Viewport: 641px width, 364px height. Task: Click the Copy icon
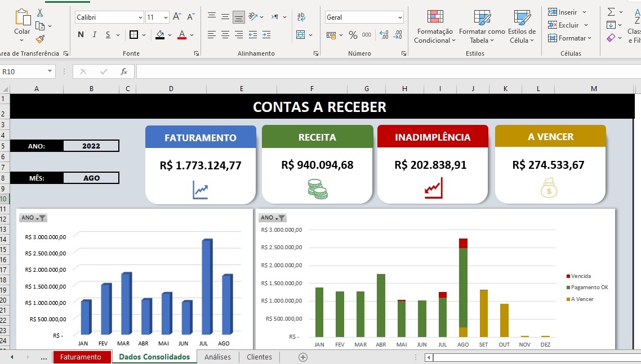[40, 26]
